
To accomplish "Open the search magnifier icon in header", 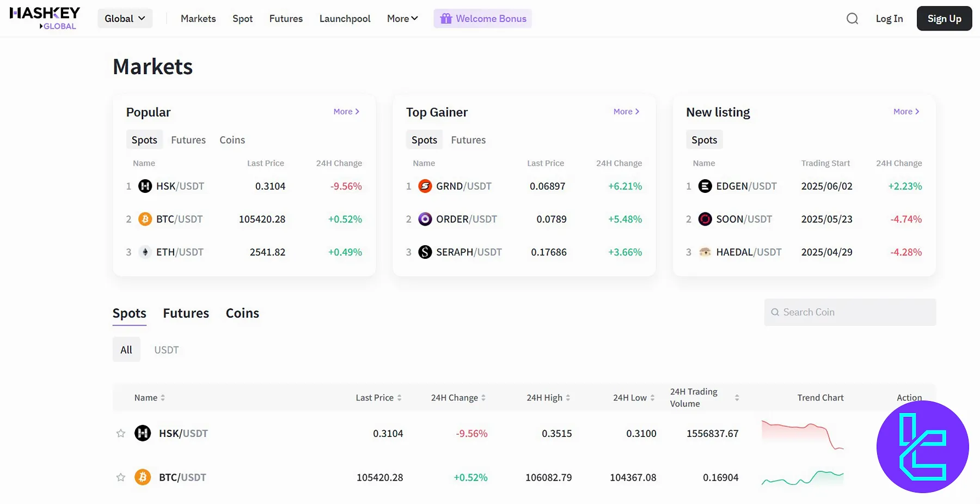I will [852, 19].
